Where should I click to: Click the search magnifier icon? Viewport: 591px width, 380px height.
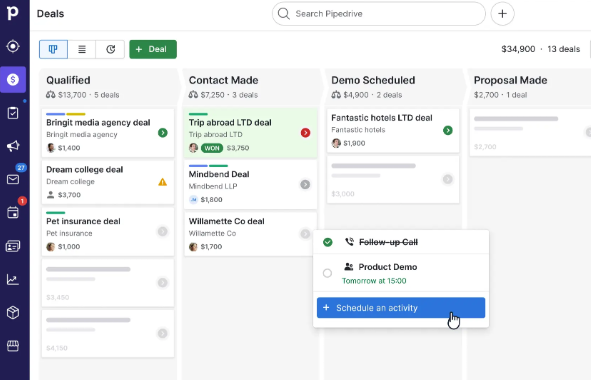(283, 14)
